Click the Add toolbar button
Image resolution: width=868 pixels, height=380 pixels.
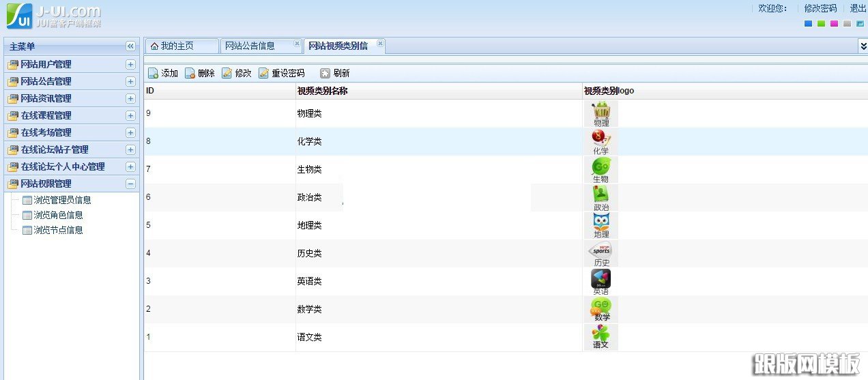[163, 74]
